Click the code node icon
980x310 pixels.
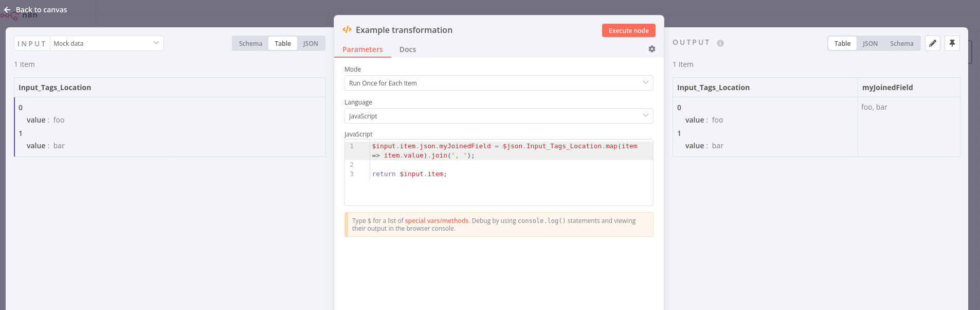(347, 30)
